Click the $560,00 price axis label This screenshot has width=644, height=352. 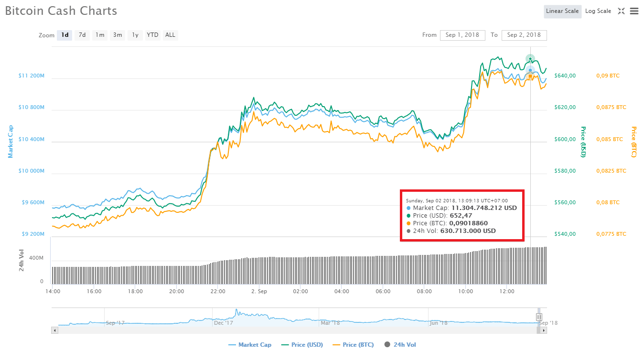click(x=565, y=202)
